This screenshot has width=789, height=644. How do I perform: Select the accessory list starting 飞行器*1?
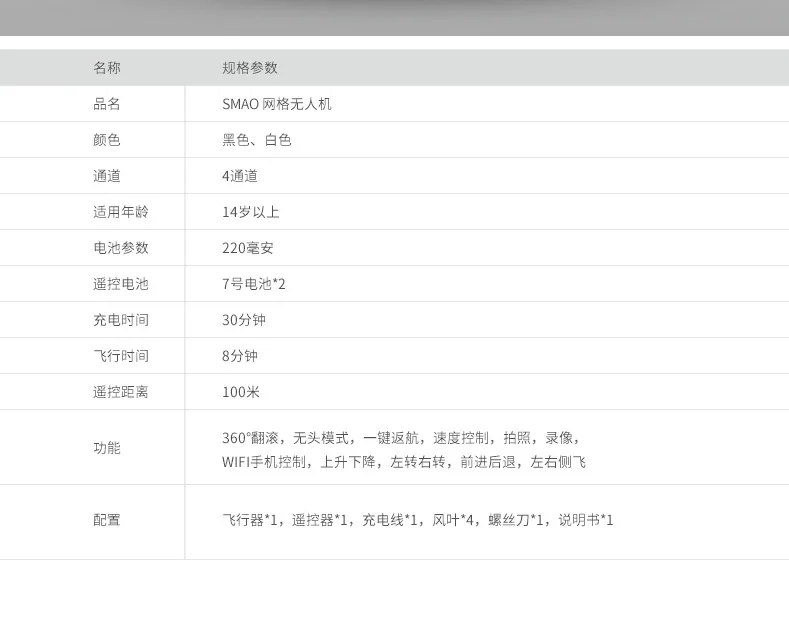pos(418,519)
